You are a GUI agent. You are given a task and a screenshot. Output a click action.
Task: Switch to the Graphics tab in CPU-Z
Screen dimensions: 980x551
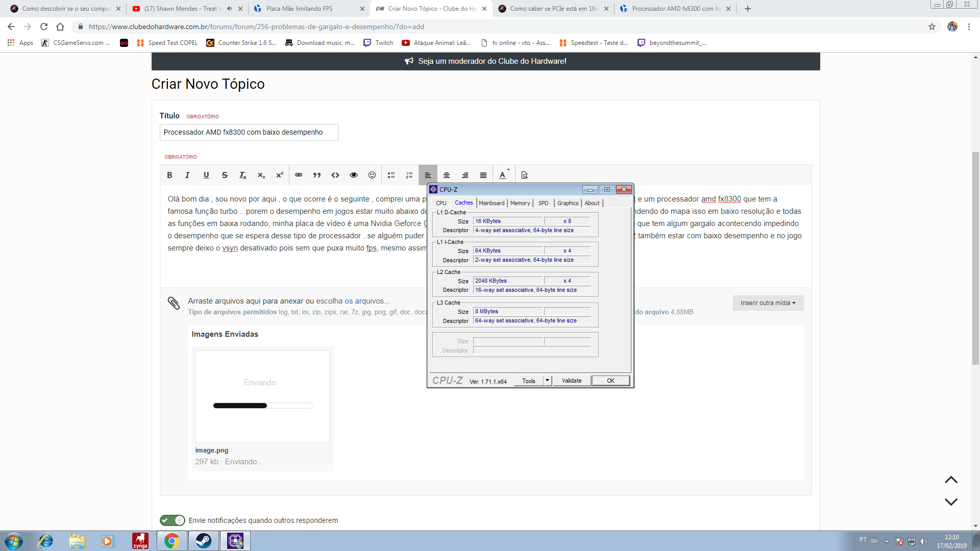568,203
